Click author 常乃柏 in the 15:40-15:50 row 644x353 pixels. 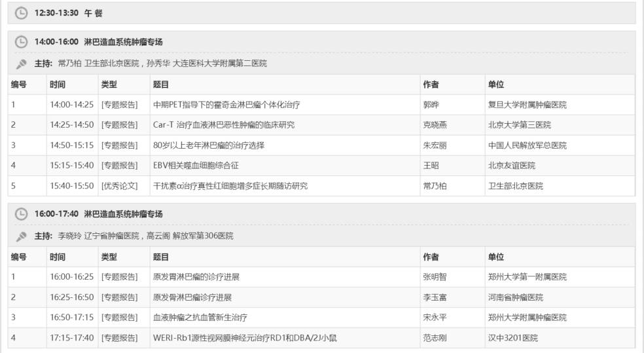point(435,186)
